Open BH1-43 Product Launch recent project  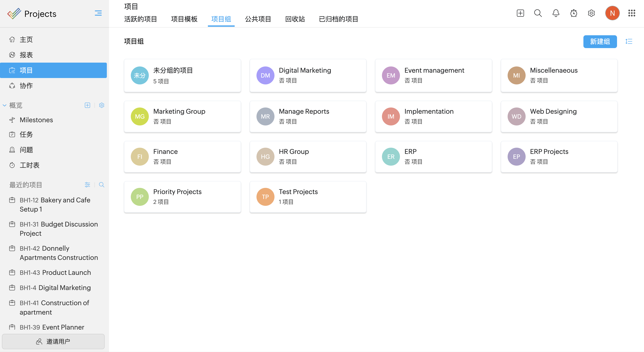[55, 272]
